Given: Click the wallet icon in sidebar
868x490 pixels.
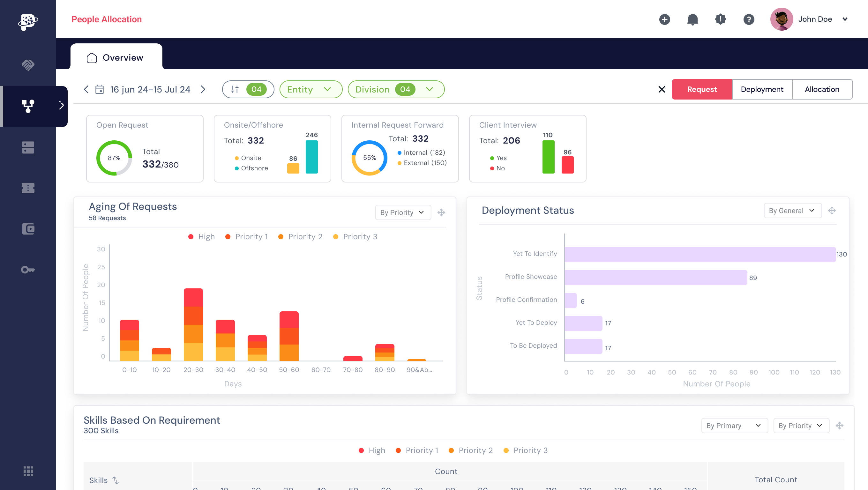Looking at the screenshot, I should point(28,229).
